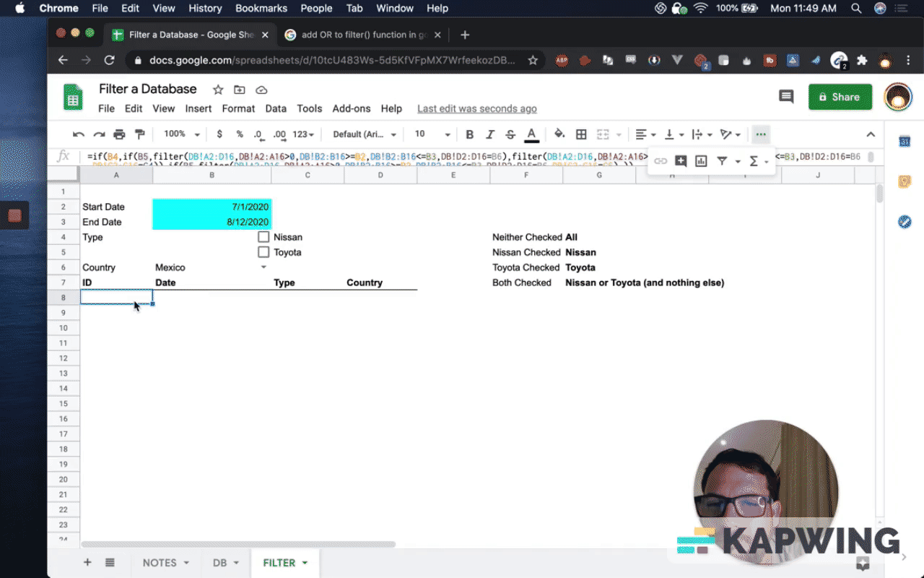The height and width of the screenshot is (578, 924).
Task: Add a new sheet with the plus button
Action: 87,562
